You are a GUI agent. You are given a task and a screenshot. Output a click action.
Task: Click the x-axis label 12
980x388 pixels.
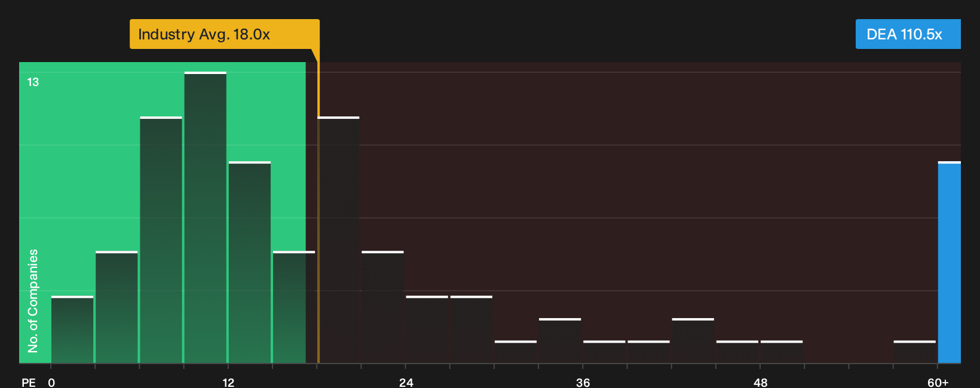click(228, 383)
